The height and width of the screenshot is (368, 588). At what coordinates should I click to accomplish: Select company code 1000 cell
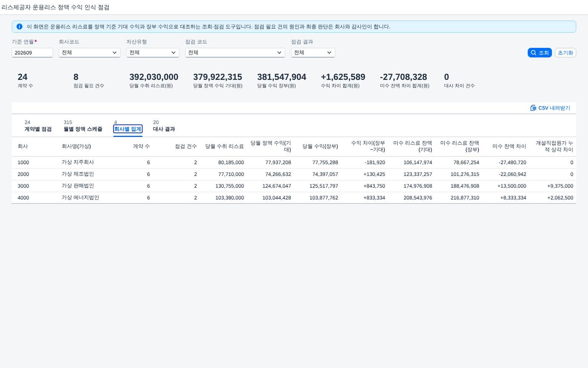coord(23,162)
